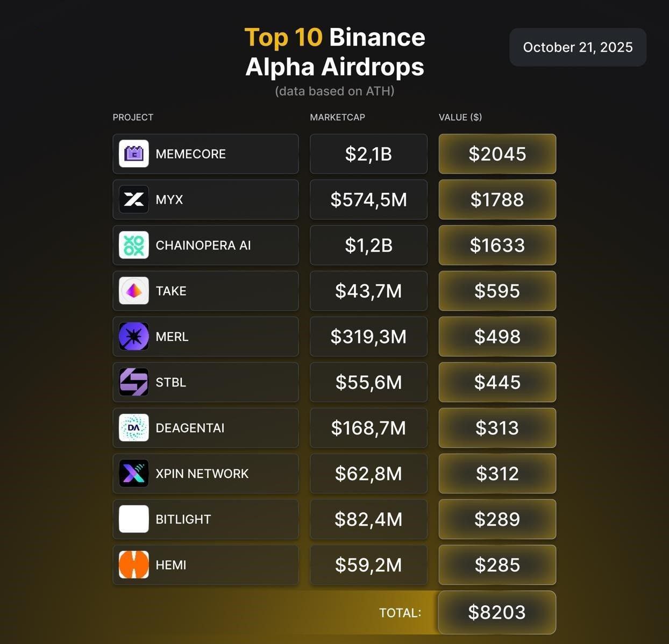Click the XPIN Network logo icon
669x644 pixels.
tap(133, 474)
